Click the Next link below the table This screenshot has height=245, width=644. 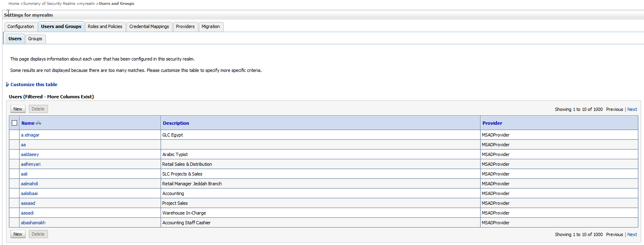pos(632,234)
